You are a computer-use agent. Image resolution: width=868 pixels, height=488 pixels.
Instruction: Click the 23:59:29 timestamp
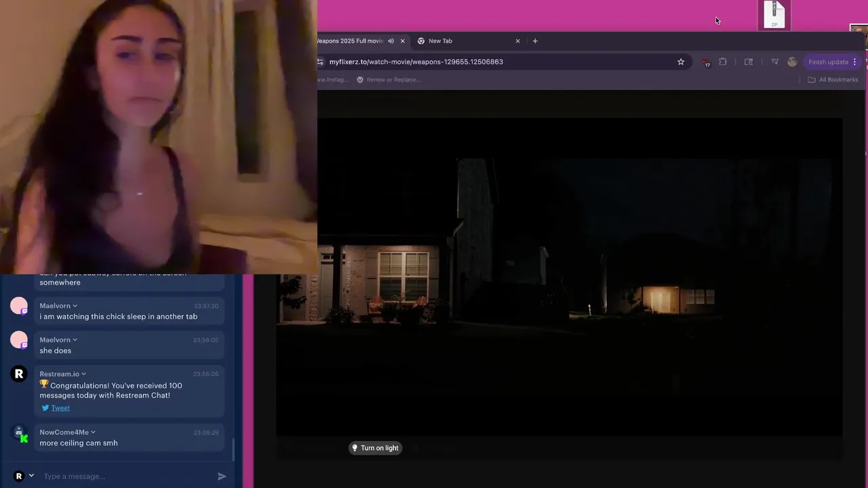pos(206,432)
